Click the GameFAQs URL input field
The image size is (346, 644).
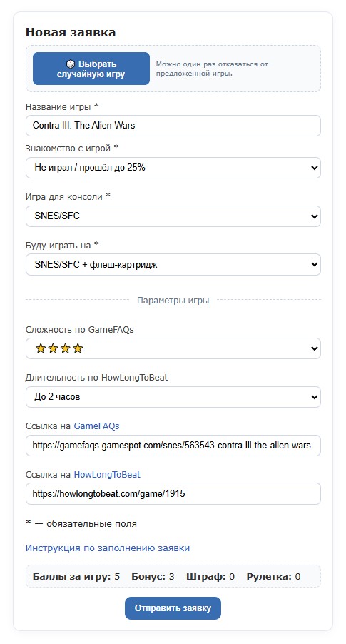173,446
